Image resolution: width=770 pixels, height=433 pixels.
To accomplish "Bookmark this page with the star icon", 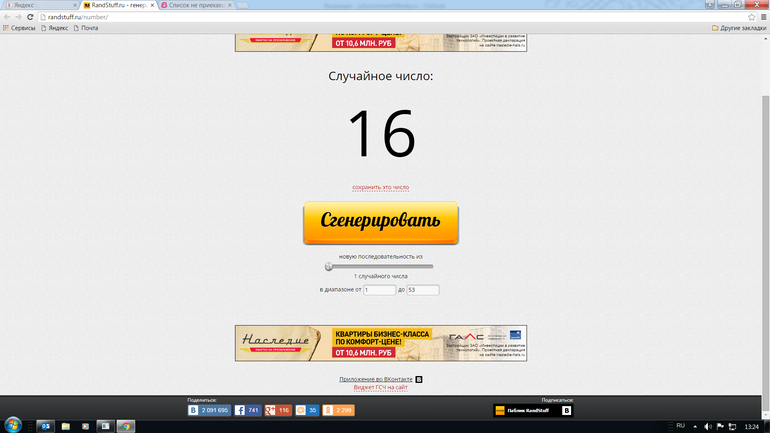I will (751, 17).
